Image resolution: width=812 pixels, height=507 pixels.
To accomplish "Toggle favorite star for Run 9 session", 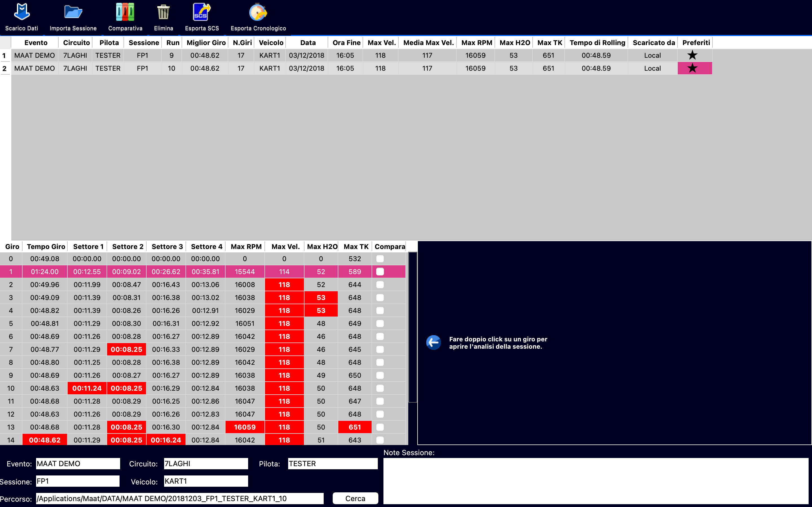I will coord(692,55).
